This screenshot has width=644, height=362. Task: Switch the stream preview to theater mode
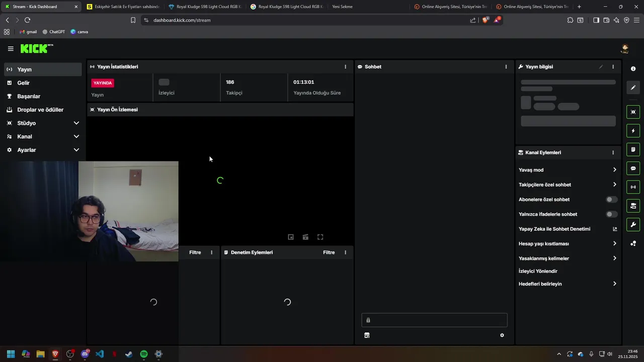click(305, 237)
